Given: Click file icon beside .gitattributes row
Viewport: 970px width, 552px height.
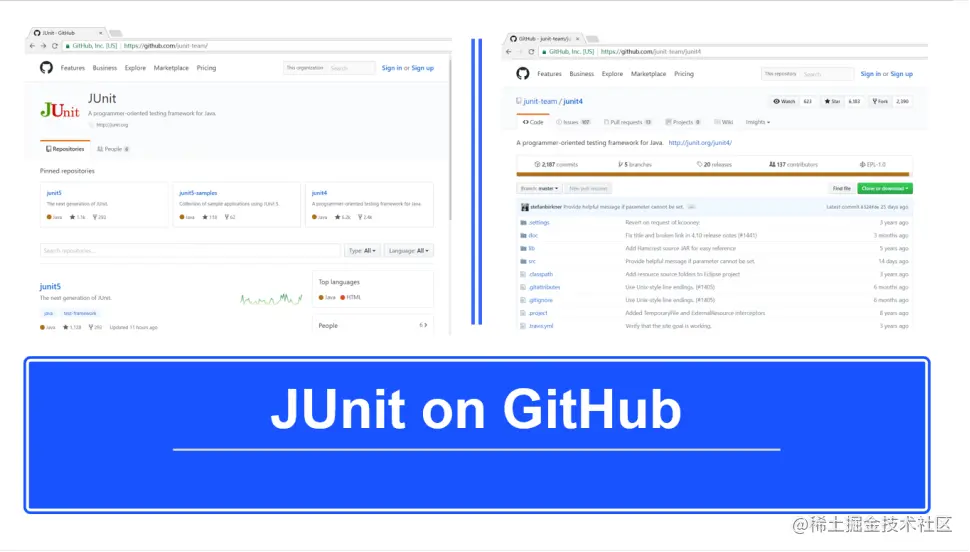Looking at the screenshot, I should point(523,287).
